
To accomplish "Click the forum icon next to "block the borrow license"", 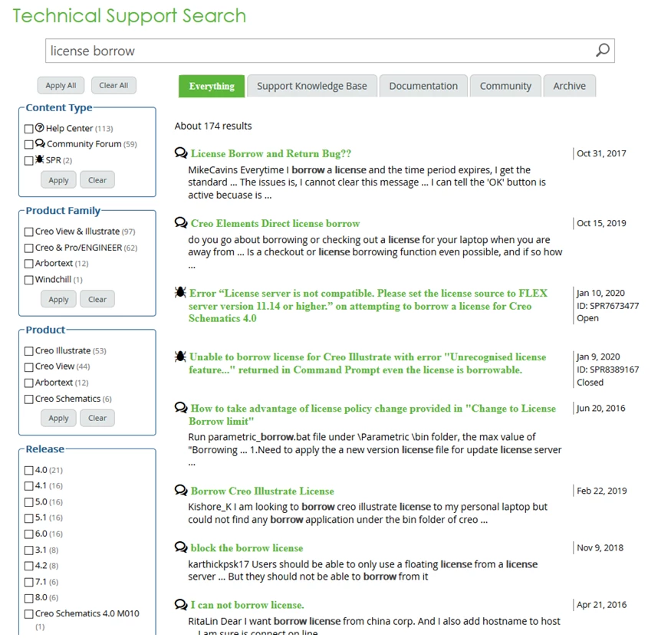I will pos(179,547).
